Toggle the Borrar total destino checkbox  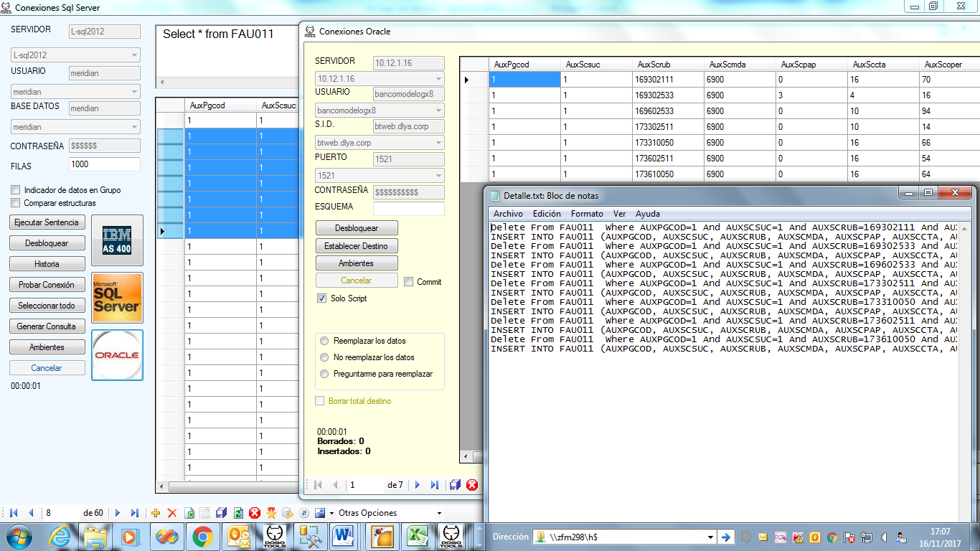coord(320,401)
